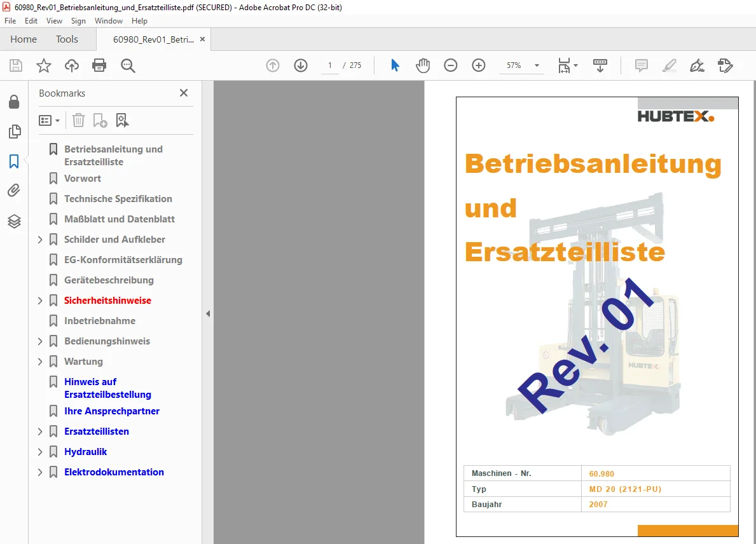Screen dimensions: 756x544
Task: Jump to Technische Spezifikation bookmark
Action: click(118, 198)
